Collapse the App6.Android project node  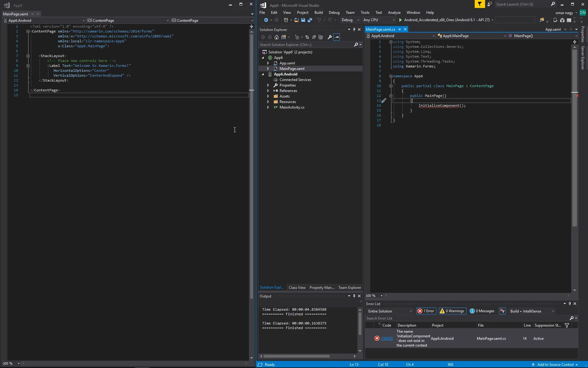(263, 74)
